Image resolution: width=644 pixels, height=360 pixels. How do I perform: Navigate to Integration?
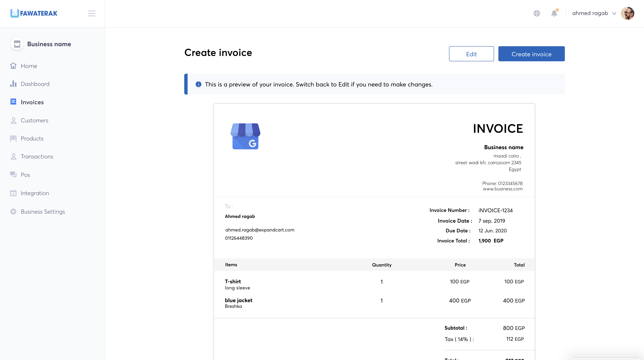point(35,193)
